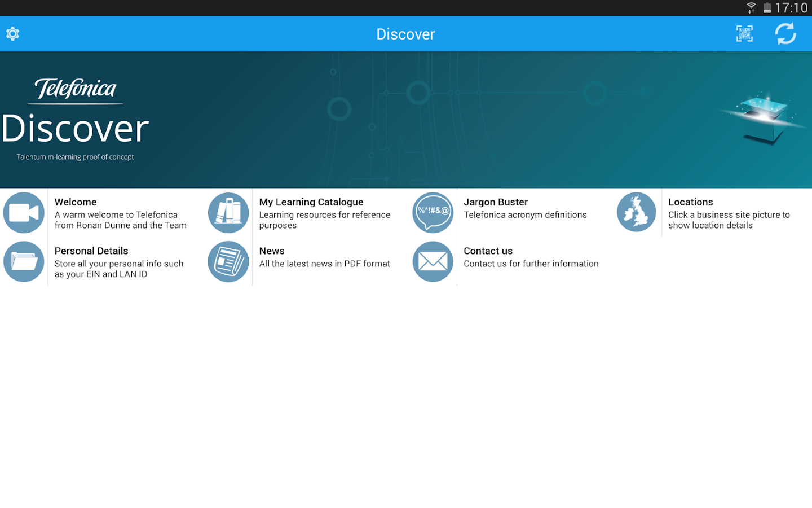Tap the Personal Details folder icon

point(24,262)
